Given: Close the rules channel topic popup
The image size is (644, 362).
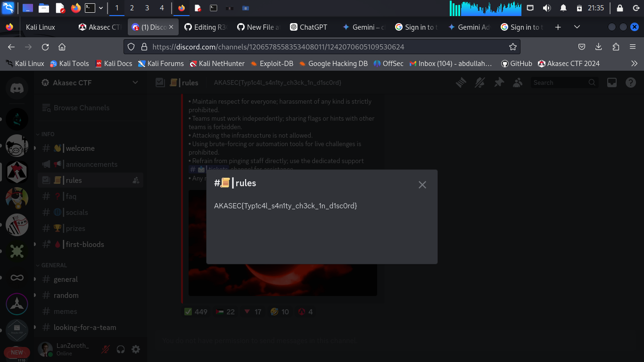Looking at the screenshot, I should click(x=422, y=185).
